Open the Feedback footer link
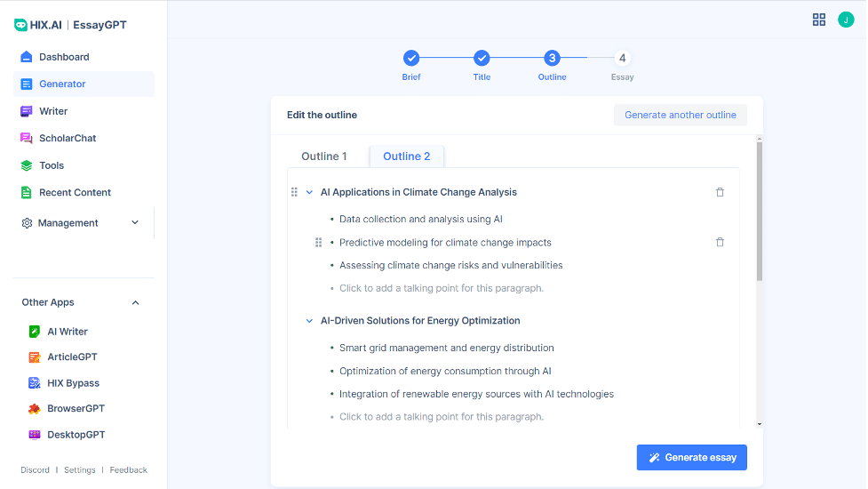The height and width of the screenshot is (489, 868). (129, 469)
